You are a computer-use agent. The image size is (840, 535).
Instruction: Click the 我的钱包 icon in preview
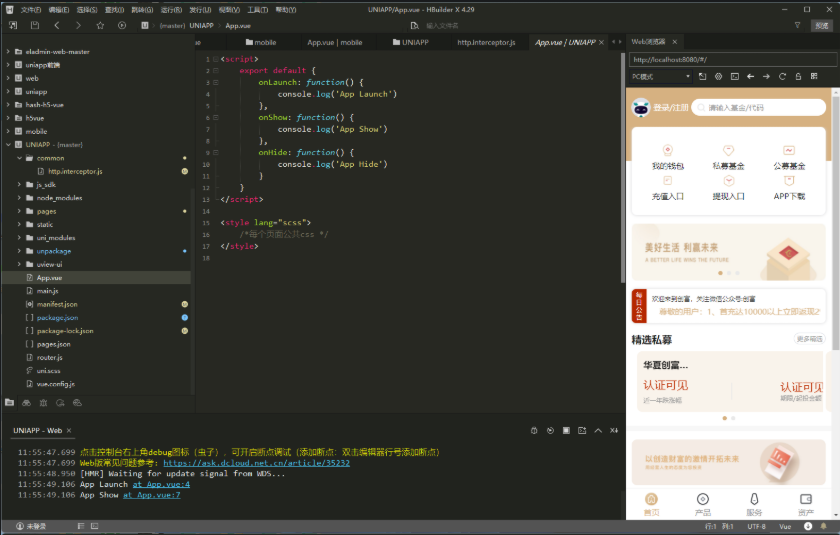(x=668, y=150)
